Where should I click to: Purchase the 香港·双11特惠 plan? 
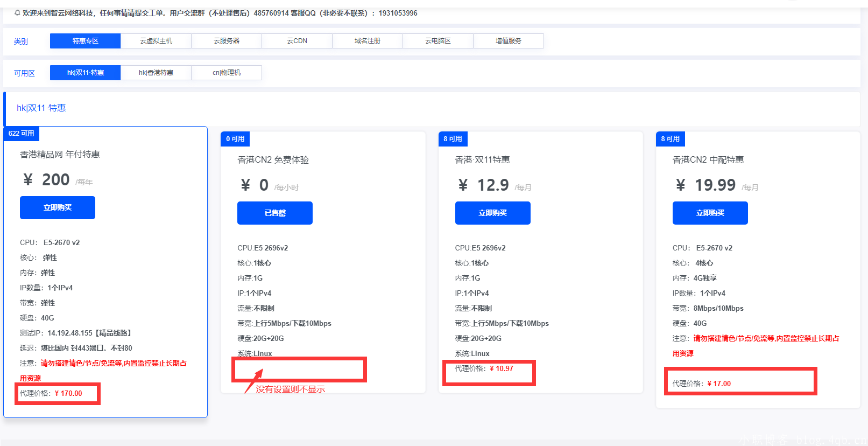492,213
